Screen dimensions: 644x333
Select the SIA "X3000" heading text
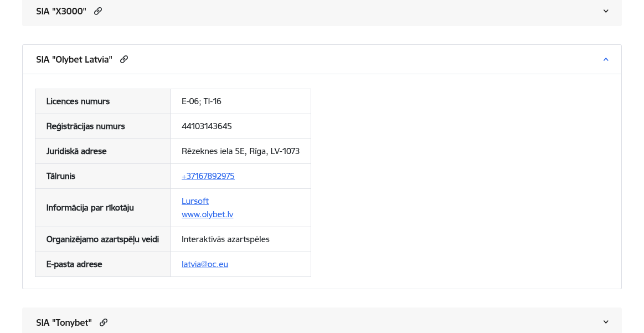tap(61, 11)
